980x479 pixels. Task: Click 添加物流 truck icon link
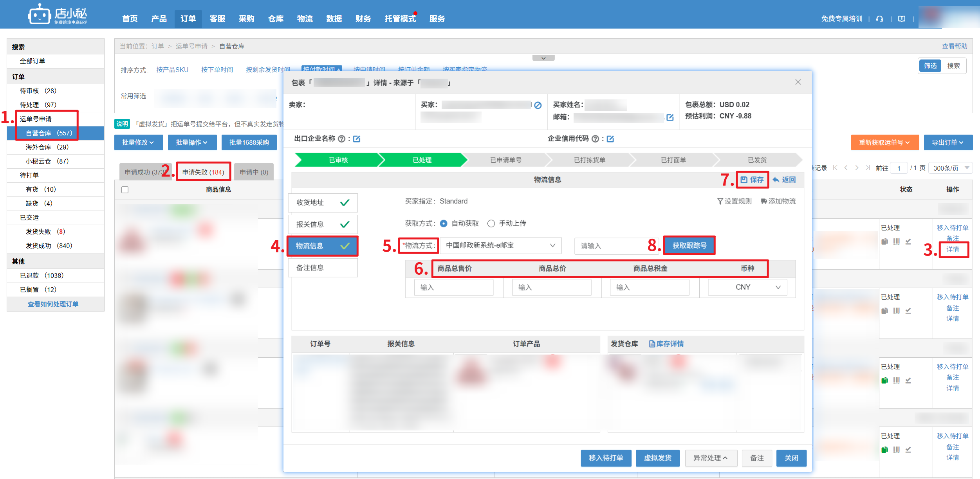click(778, 201)
